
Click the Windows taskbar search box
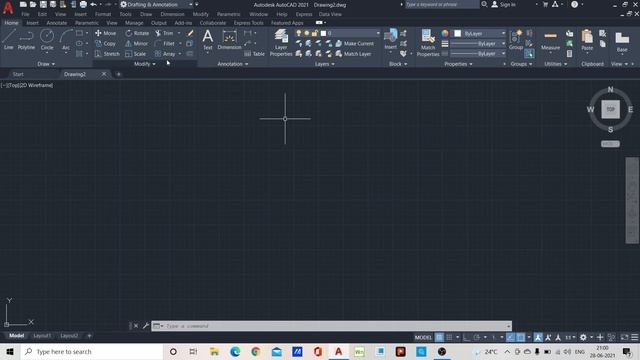[x=91, y=351]
